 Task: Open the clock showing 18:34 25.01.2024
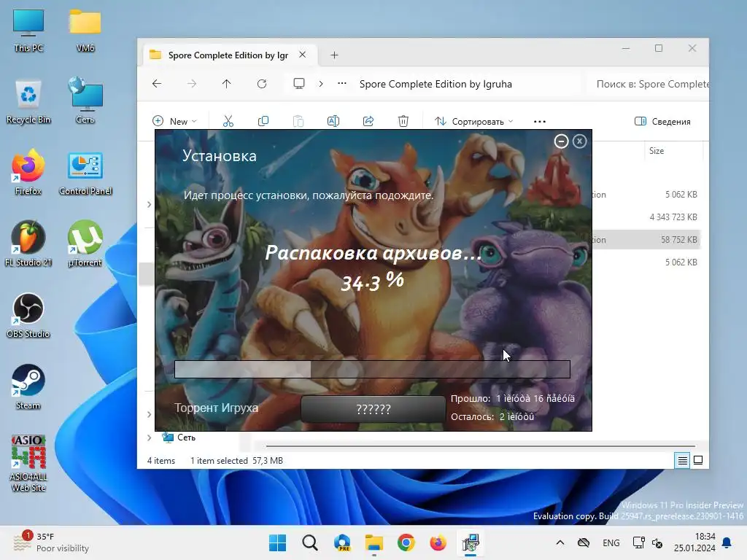[x=694, y=542]
